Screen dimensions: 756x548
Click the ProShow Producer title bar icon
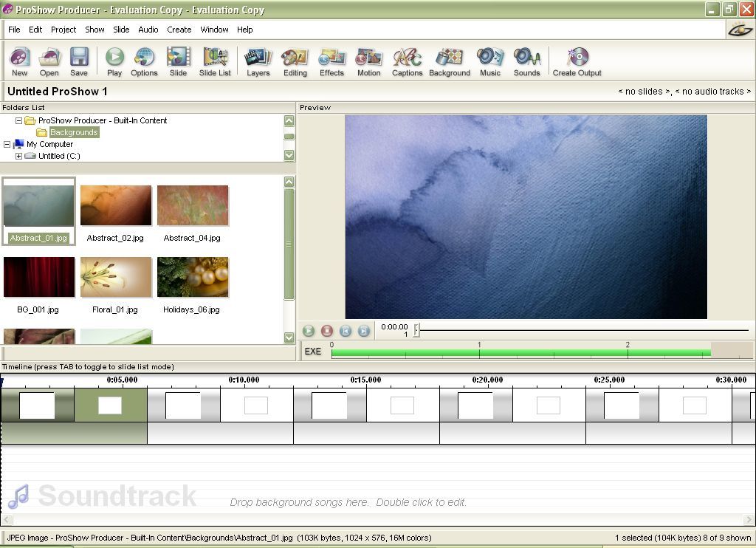point(7,9)
